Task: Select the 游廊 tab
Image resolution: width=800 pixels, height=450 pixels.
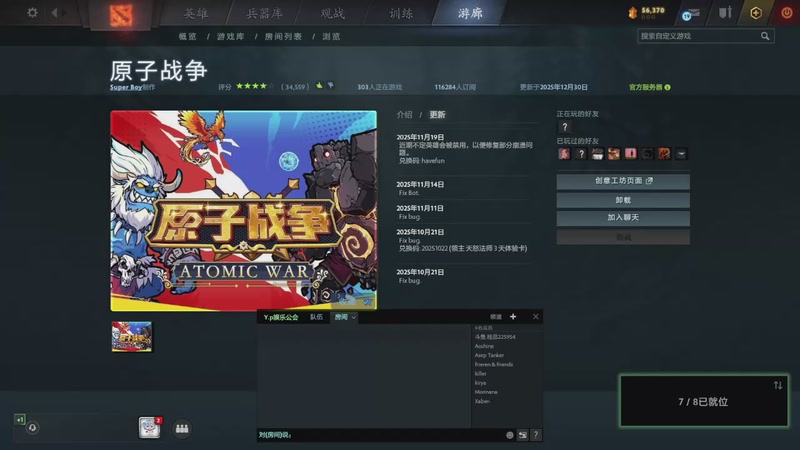Action: [x=470, y=13]
